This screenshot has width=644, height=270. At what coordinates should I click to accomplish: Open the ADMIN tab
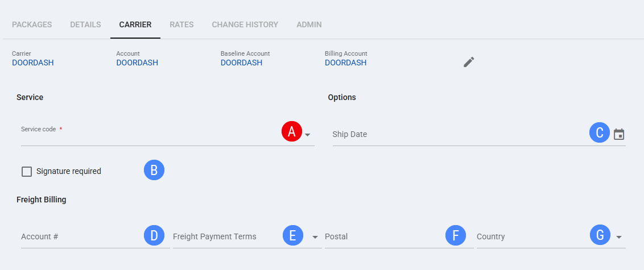[x=309, y=24]
